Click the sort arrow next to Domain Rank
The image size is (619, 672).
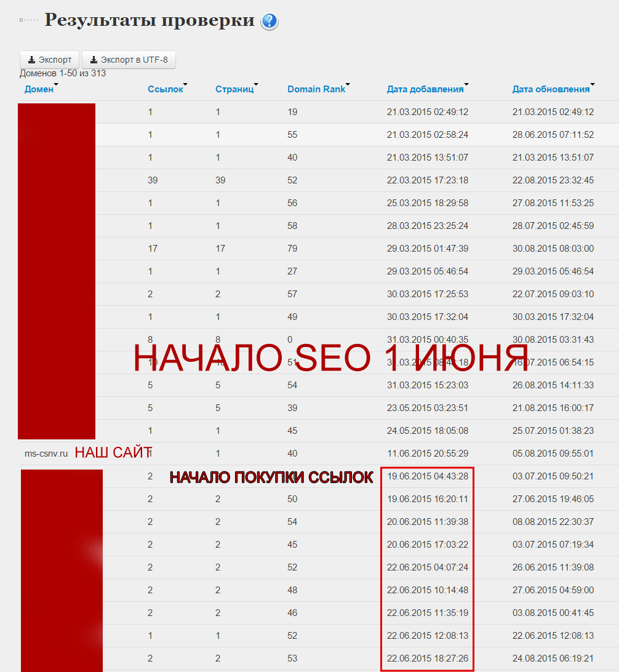click(x=348, y=84)
